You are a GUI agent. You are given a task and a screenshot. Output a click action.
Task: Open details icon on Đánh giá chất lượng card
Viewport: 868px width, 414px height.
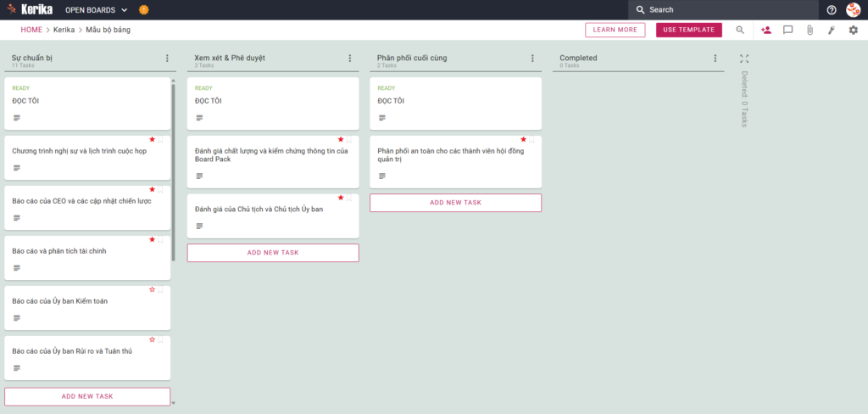pos(199,176)
